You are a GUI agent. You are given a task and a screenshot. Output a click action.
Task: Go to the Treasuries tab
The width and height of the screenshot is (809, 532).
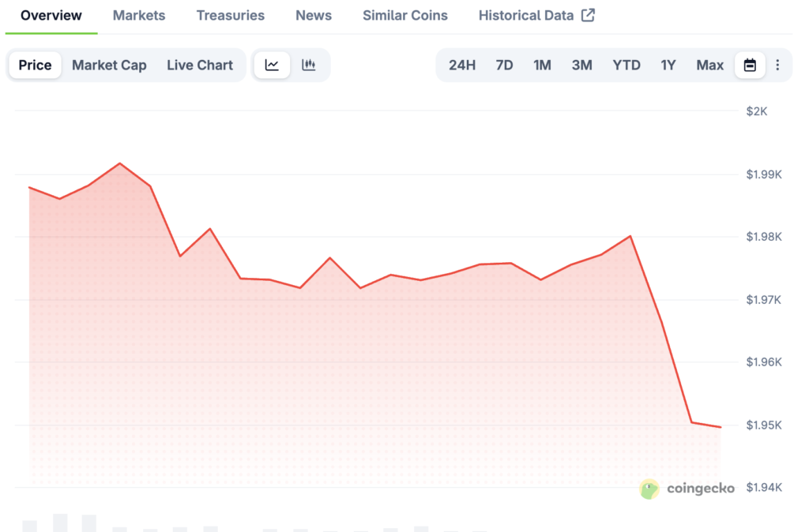point(231,16)
